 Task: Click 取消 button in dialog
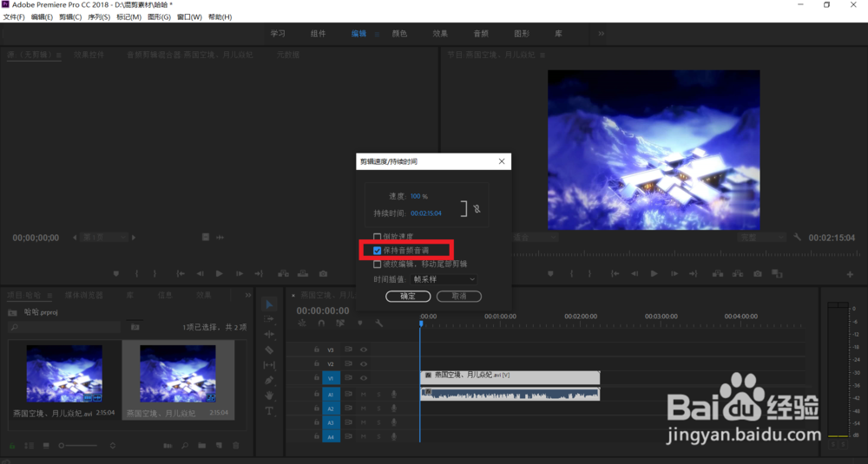(x=459, y=297)
